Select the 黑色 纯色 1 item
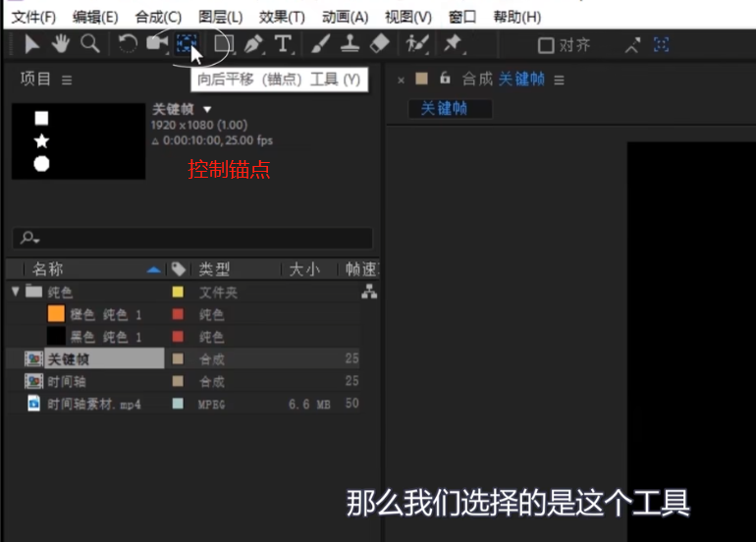756x542 pixels. (106, 337)
